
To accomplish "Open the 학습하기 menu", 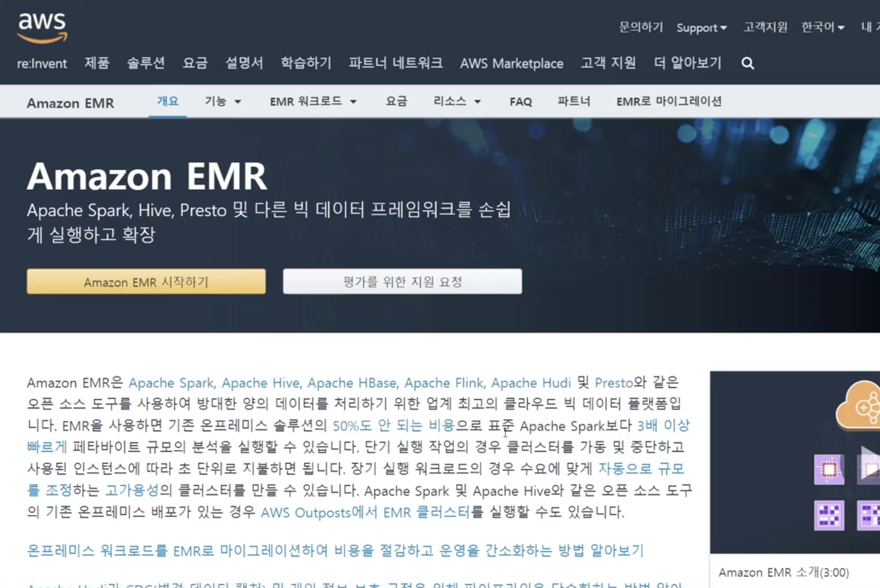I will coord(306,63).
